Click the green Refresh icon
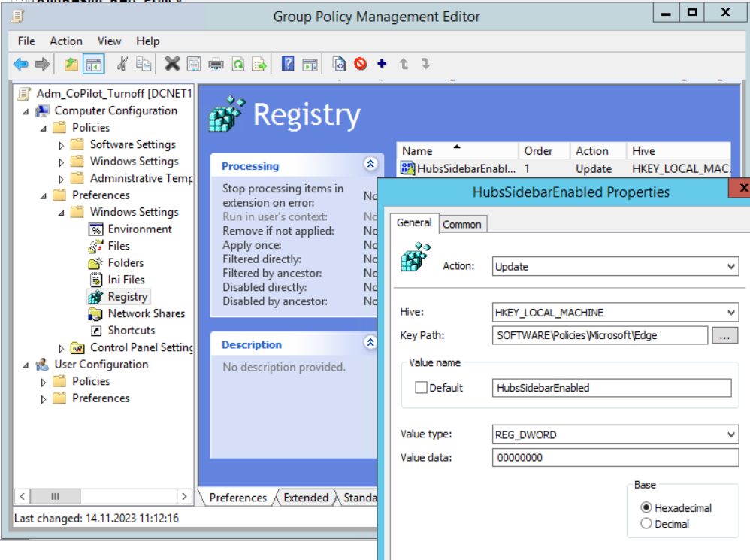This screenshot has height=560, width=750. point(238,64)
